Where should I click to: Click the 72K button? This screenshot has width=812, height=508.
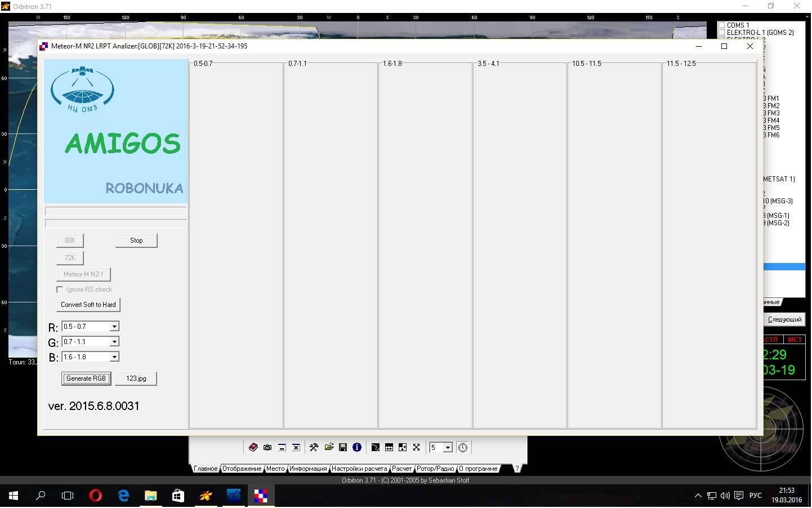click(x=70, y=259)
